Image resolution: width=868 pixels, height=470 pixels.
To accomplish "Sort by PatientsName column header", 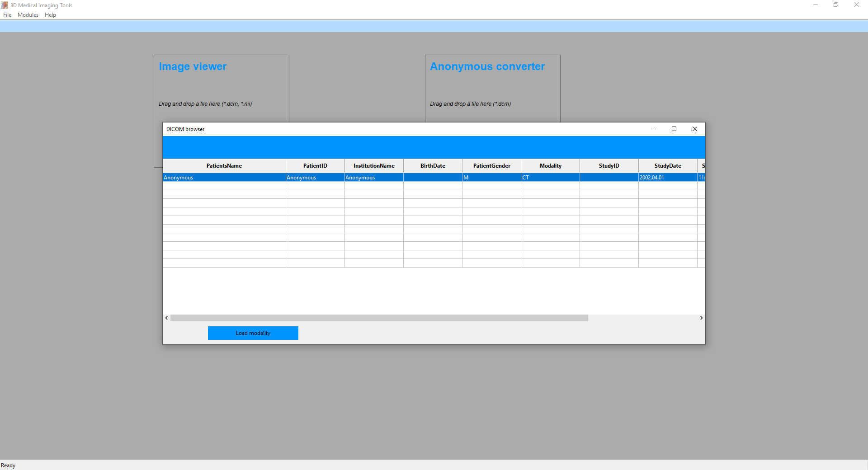I will click(224, 166).
